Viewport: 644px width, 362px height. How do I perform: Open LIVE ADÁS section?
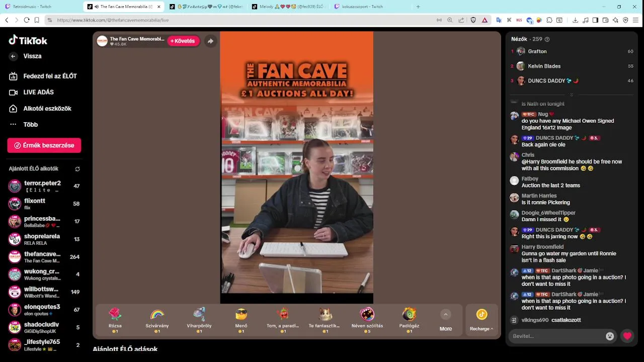[31, 92]
